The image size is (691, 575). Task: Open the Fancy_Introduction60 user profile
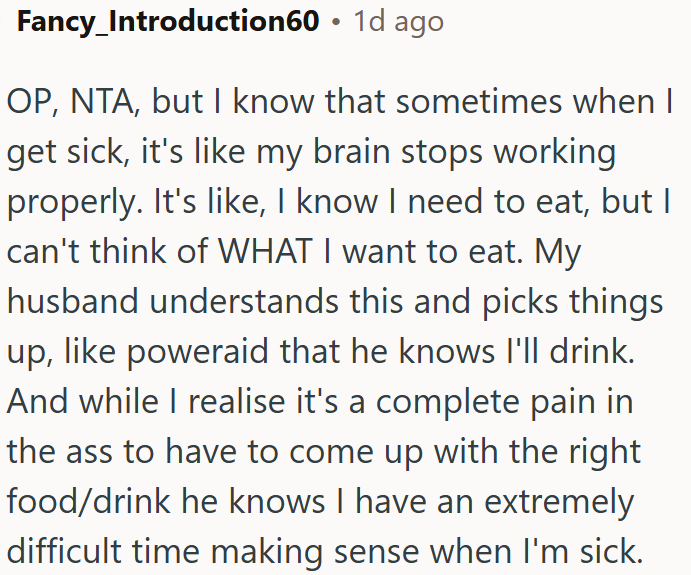point(168,22)
